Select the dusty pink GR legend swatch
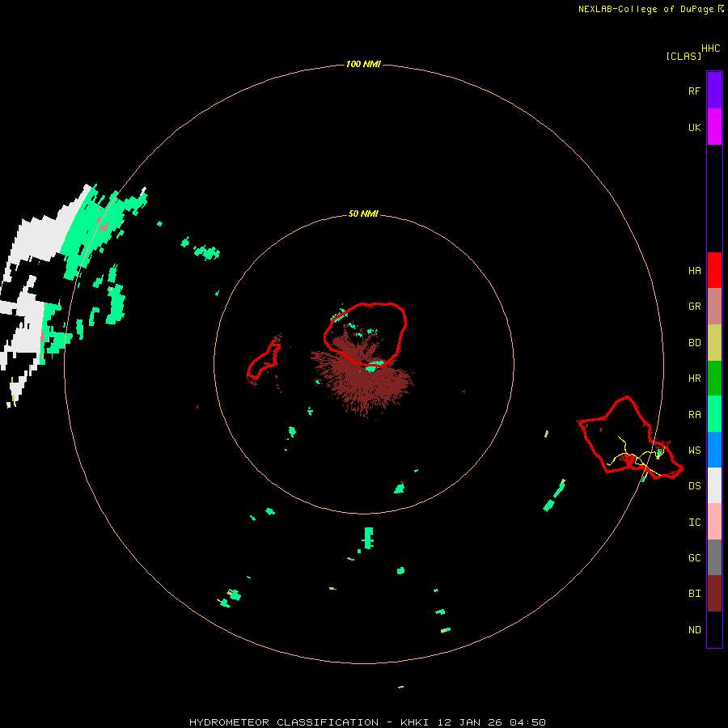Screen dimensions: 728x728 click(714, 307)
